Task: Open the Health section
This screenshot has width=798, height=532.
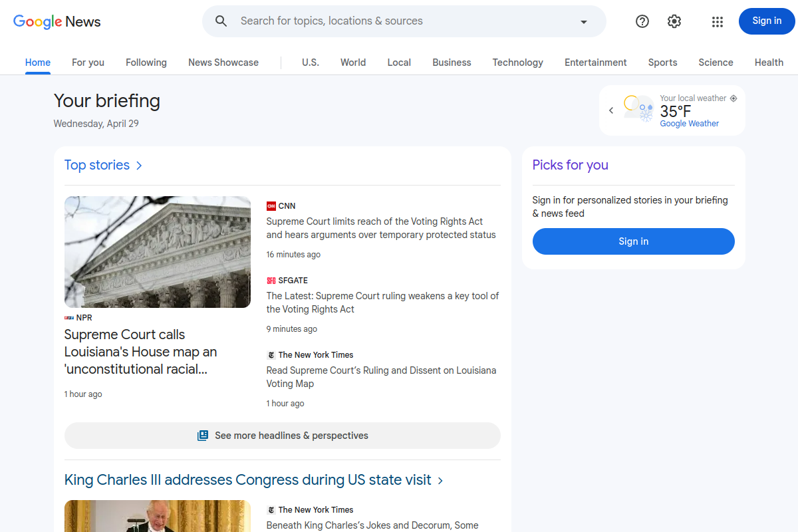Action: pos(769,63)
